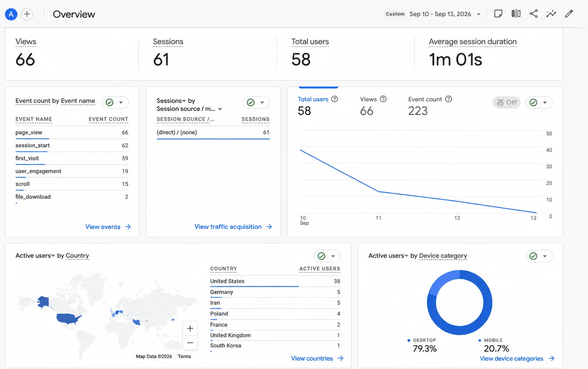Zoom out on the country map
Image resolution: width=588 pixels, height=369 pixels.
click(x=190, y=343)
